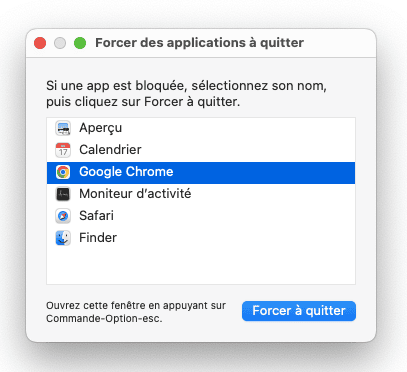407x372 pixels.
Task: Click the Safari compass icon
Action: [63, 216]
